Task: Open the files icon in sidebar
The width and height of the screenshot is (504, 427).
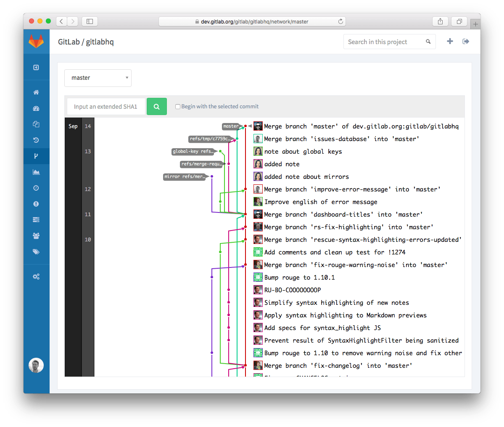Action: pos(36,124)
